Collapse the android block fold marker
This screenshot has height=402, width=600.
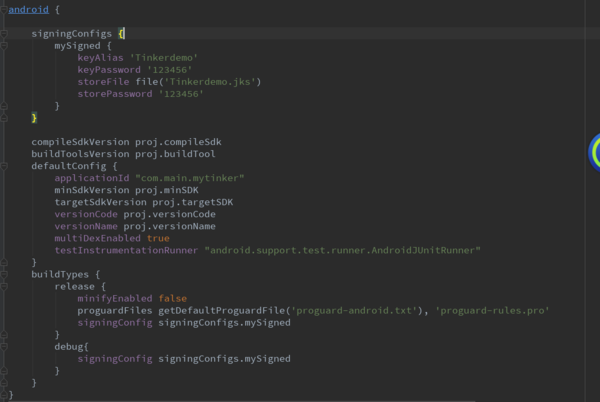(x=3, y=10)
